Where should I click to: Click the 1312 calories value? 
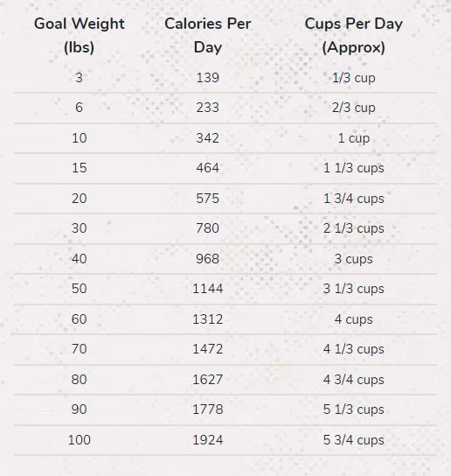click(208, 319)
